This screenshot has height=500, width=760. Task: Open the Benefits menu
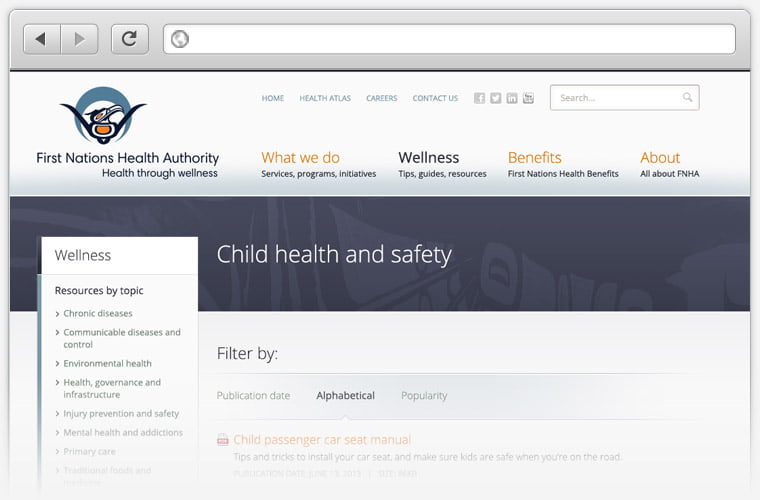535,157
